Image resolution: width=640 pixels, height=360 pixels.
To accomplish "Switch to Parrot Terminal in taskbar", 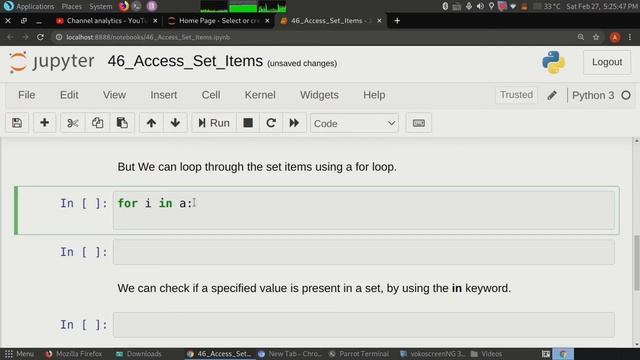I will click(359, 354).
